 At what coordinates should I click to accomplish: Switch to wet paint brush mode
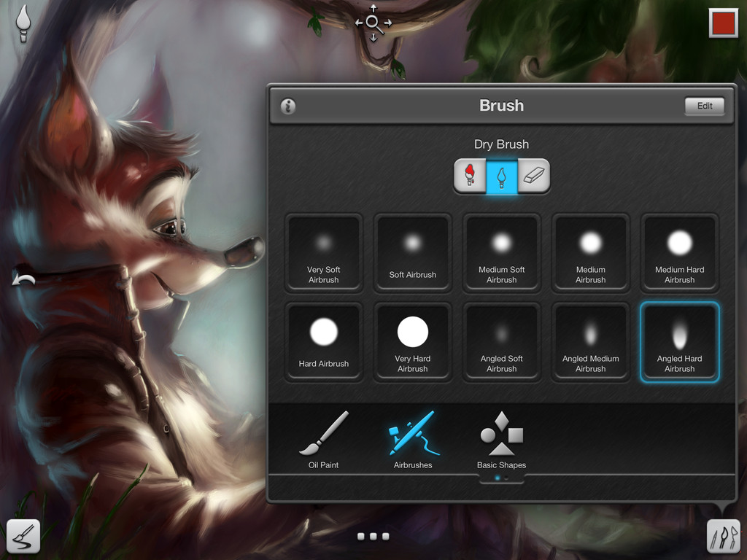click(470, 176)
